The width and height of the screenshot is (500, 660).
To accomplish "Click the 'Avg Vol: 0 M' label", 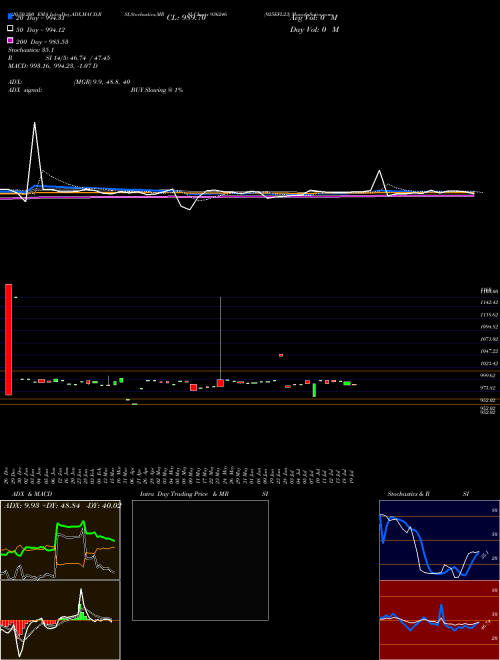I will [314, 18].
